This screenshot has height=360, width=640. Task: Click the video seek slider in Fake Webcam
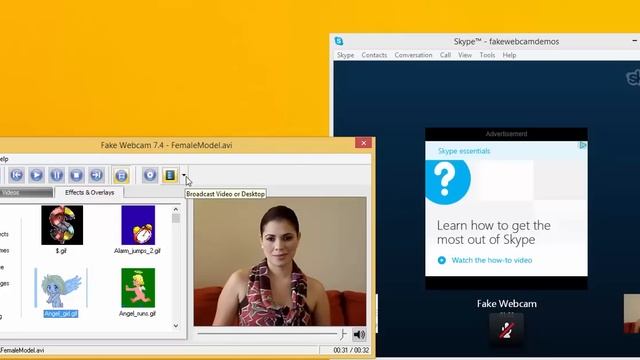[271, 334]
